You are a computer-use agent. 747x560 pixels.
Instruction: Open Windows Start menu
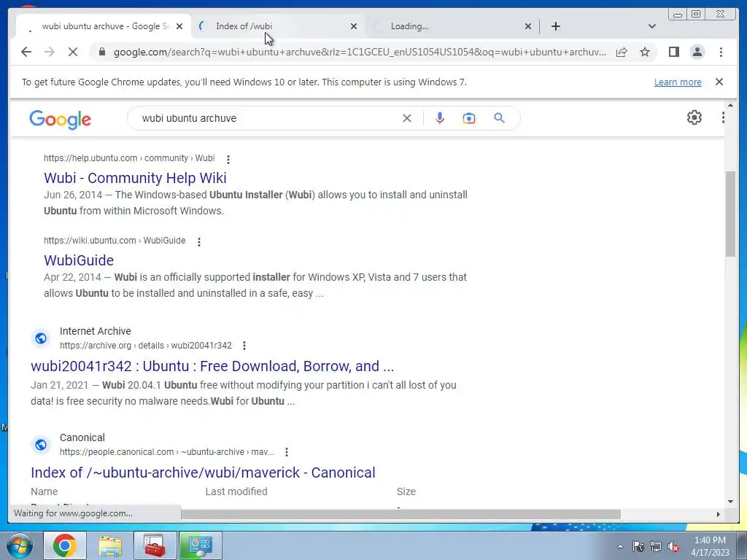coord(19,545)
